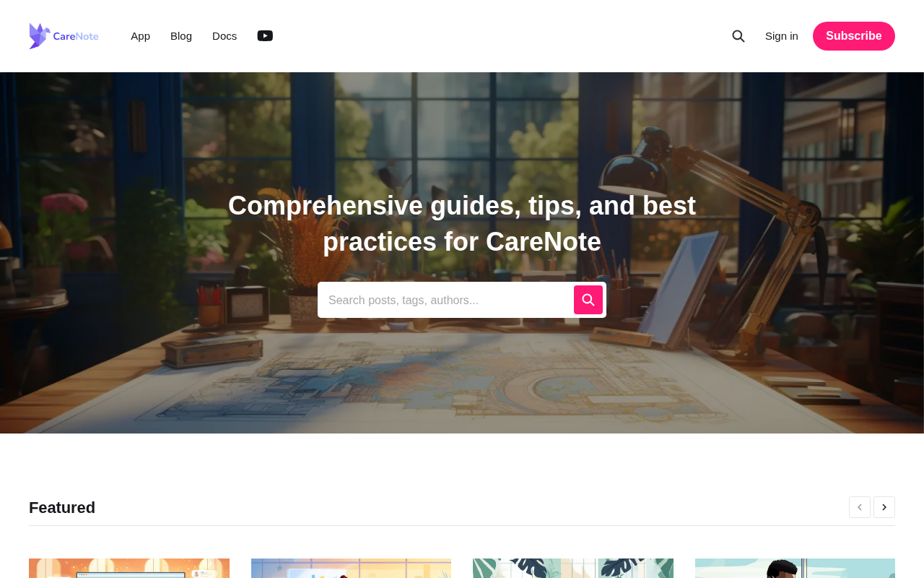
Task: Click the pink Subscribe button
Action: tap(854, 36)
